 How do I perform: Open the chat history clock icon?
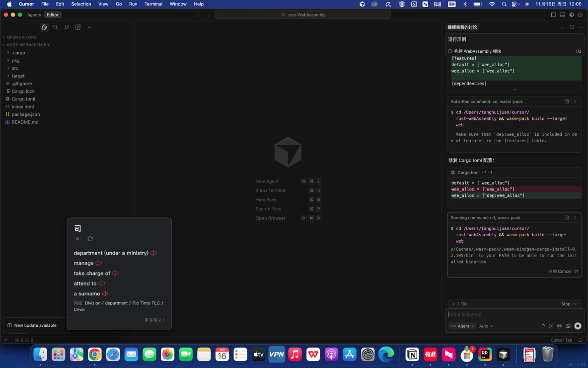coord(571,27)
